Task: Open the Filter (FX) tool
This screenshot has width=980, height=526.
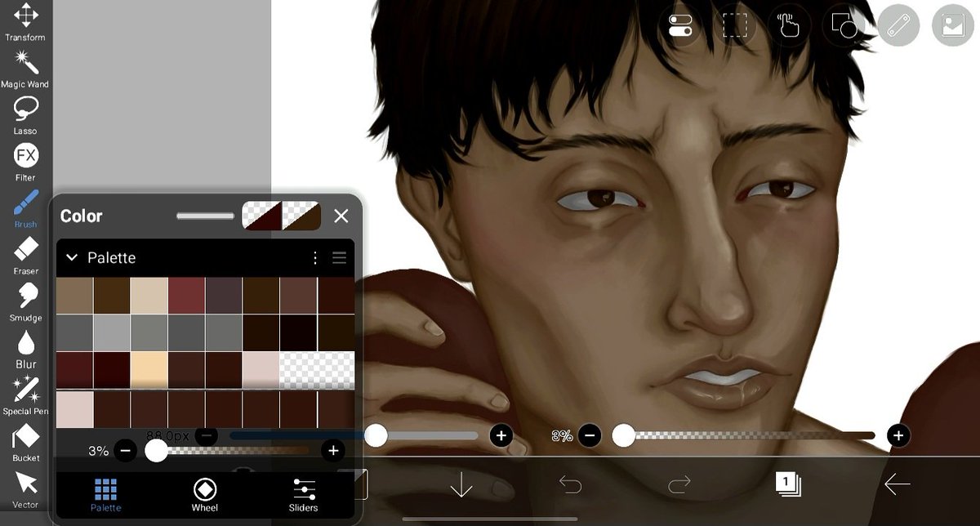Action: pos(25,162)
